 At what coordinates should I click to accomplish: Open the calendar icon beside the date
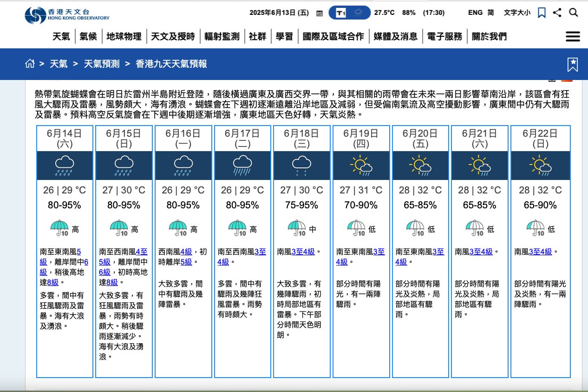pyautogui.click(x=320, y=13)
